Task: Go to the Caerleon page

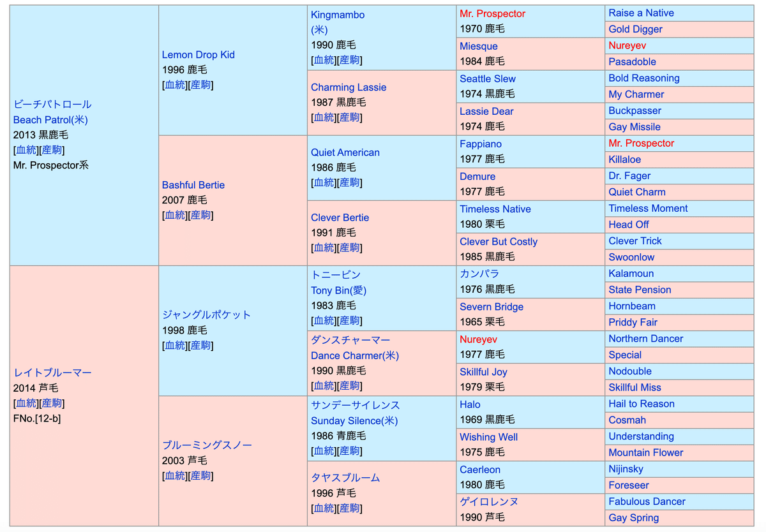Action: point(480,469)
